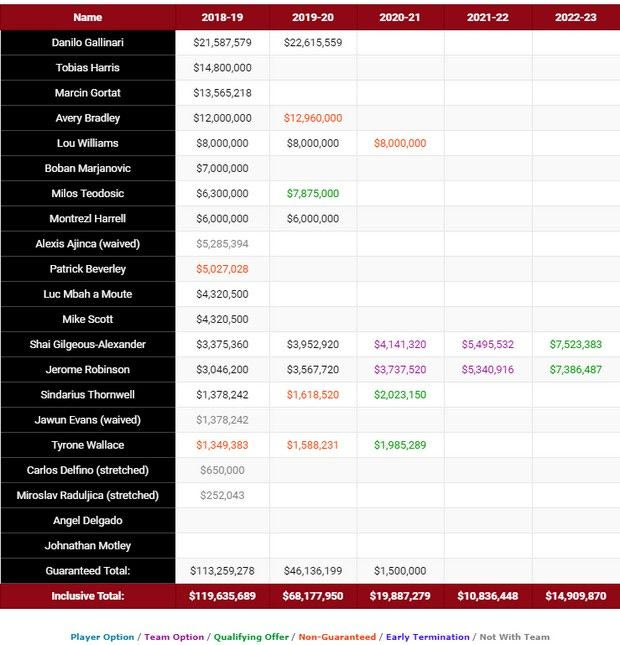620x645 pixels.
Task: Click Patrick Beverley's $5,027,028 salary
Action: coord(221,269)
